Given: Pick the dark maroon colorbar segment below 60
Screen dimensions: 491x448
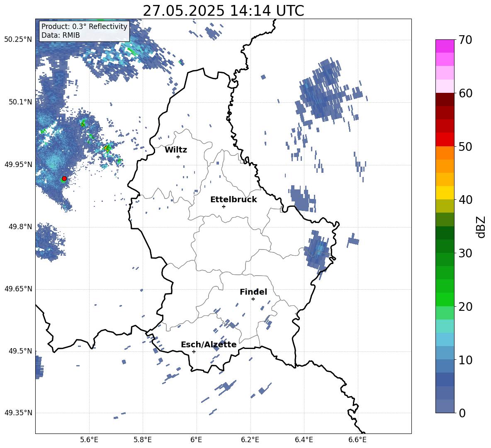Looking at the screenshot, I should (x=445, y=100).
